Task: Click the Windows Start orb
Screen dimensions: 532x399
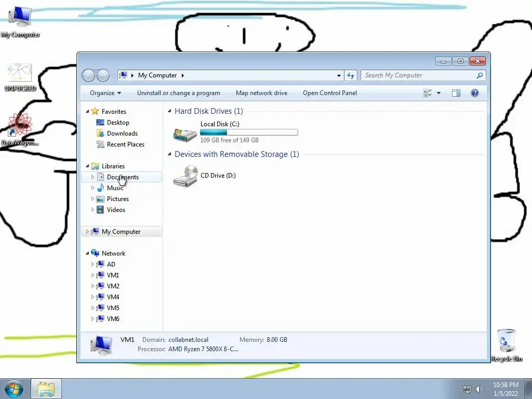Action: point(14,389)
